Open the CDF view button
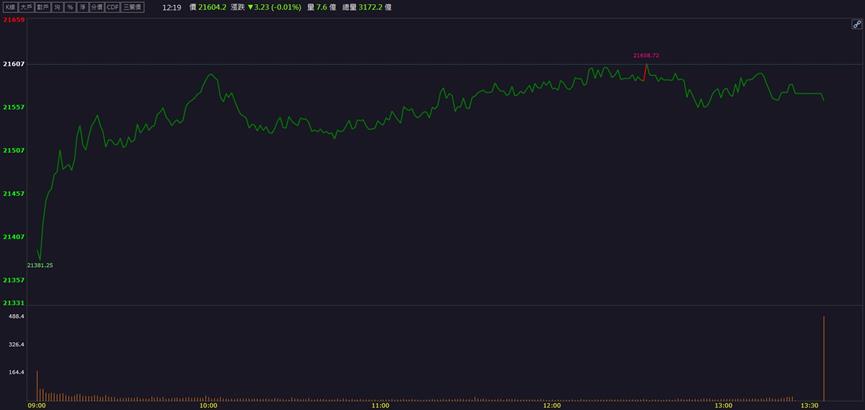This screenshot has width=865, height=410. 113,8
